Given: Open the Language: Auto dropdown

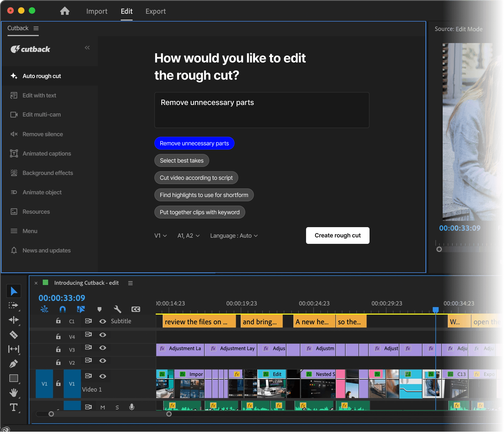Looking at the screenshot, I should click(x=234, y=236).
